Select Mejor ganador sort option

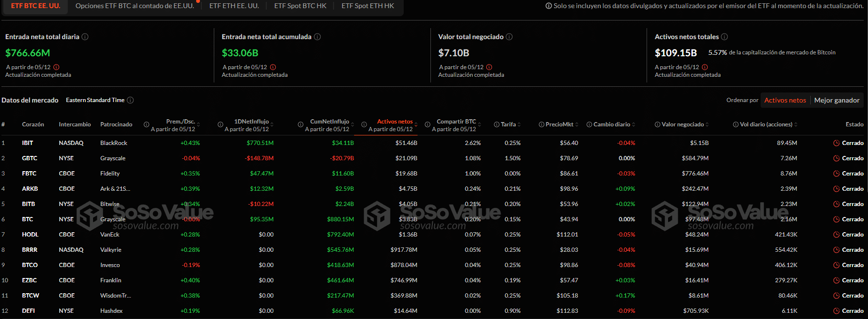[x=837, y=100]
